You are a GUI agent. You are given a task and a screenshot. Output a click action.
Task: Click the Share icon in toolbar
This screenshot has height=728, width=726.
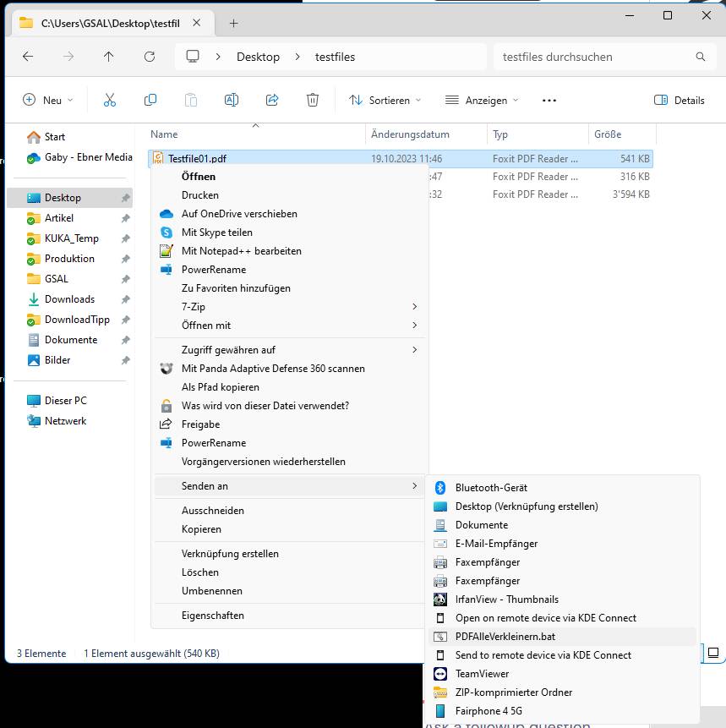point(272,100)
